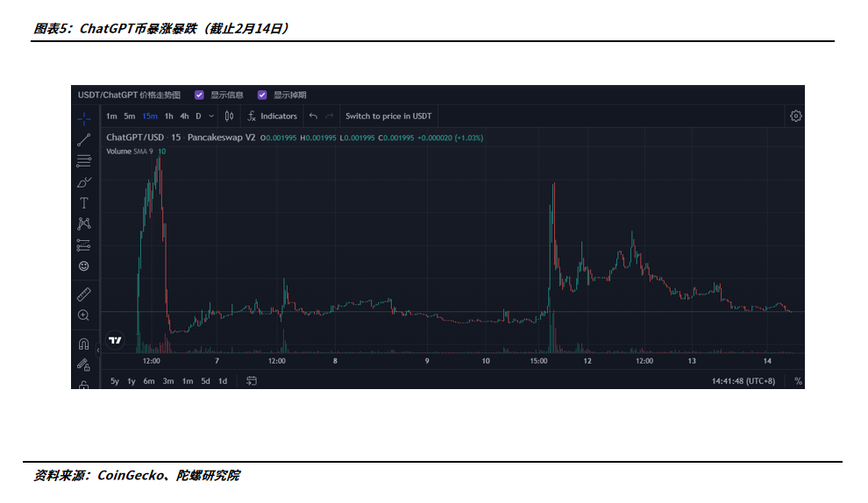Expand the time interval dropdown arrow
The height and width of the screenshot is (503, 868).
(211, 116)
